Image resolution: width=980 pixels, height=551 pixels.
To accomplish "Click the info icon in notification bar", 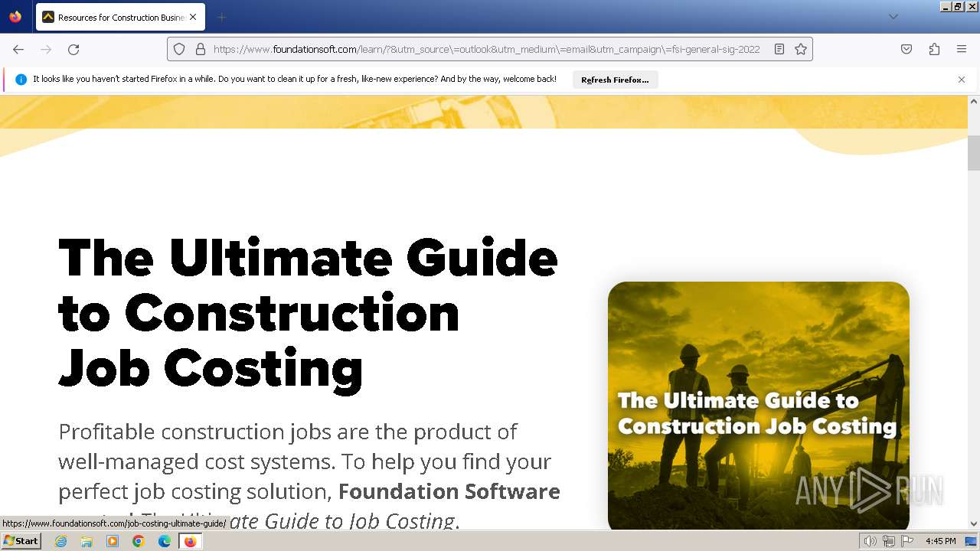I will [x=21, y=80].
